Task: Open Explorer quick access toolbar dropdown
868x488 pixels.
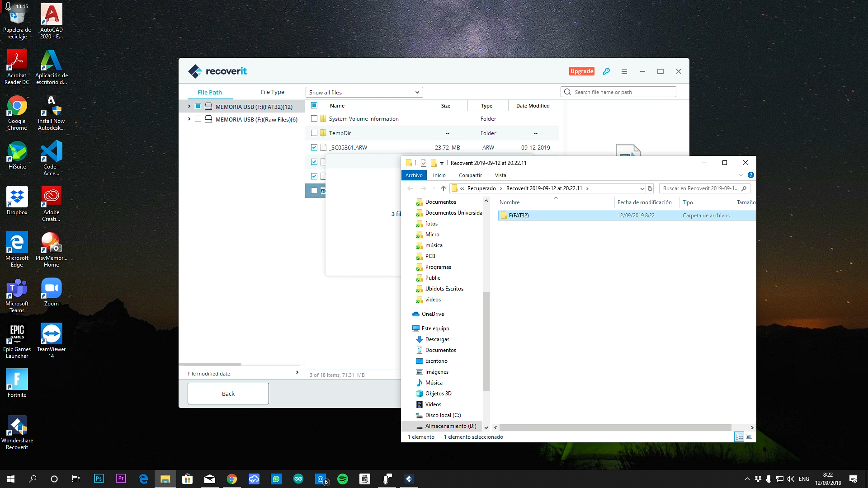Action: click(x=442, y=163)
